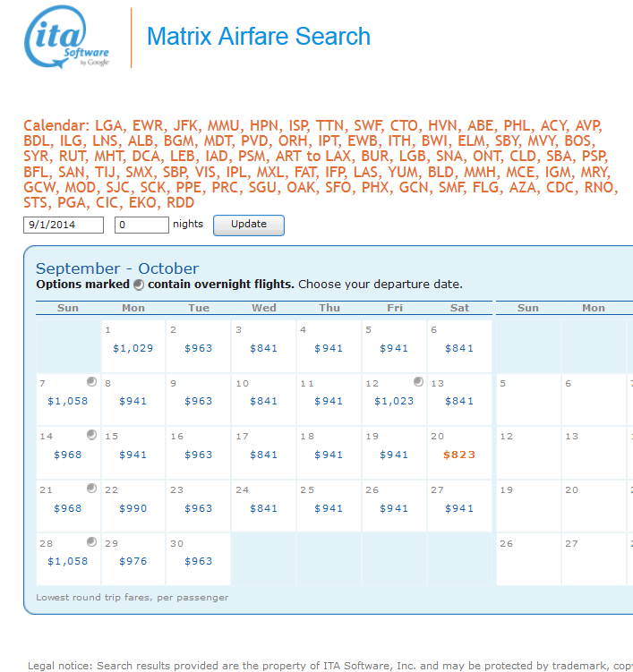633x672 pixels.
Task: Focus the nights number input field
Action: 141,225
